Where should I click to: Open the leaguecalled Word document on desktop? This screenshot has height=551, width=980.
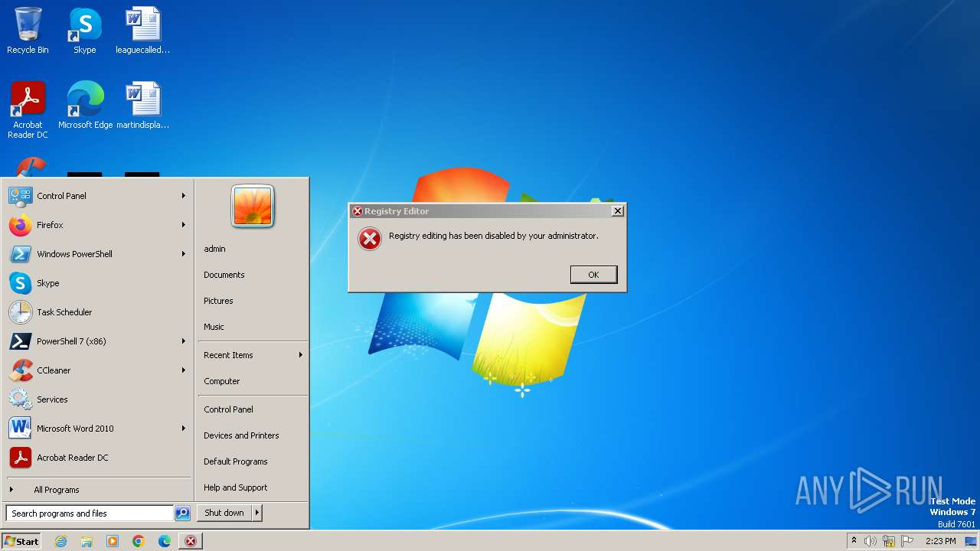pos(142,31)
